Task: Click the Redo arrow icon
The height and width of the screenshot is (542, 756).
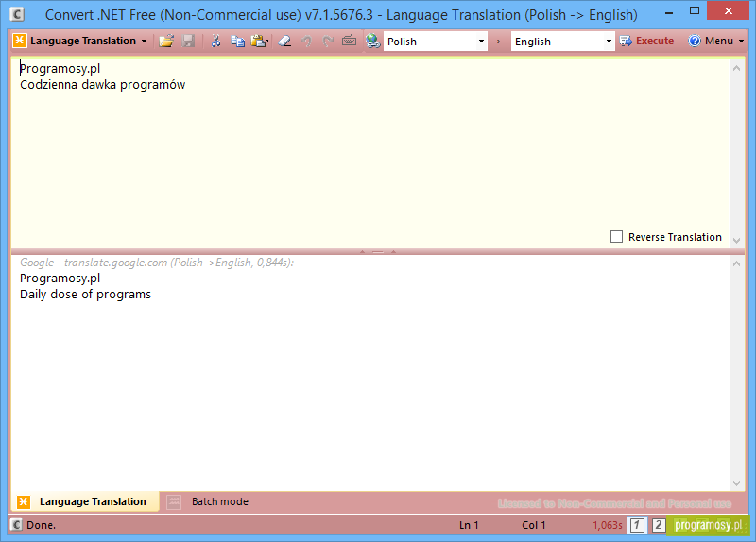Action: (328, 41)
